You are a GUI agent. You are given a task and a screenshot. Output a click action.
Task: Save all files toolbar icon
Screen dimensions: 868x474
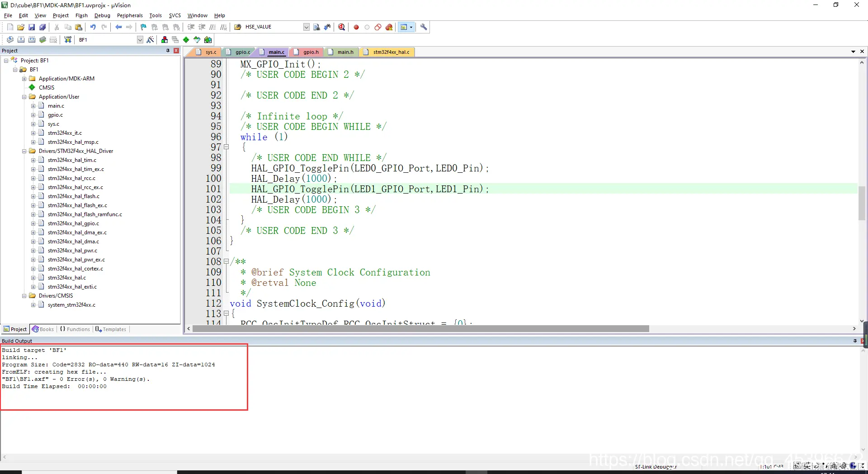42,27
